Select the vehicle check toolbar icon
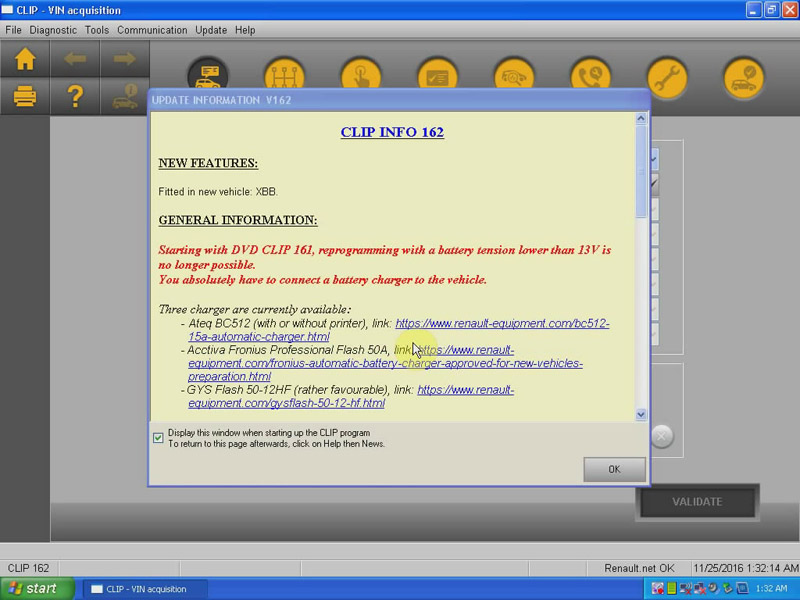This screenshot has height=600, width=800. tap(742, 75)
